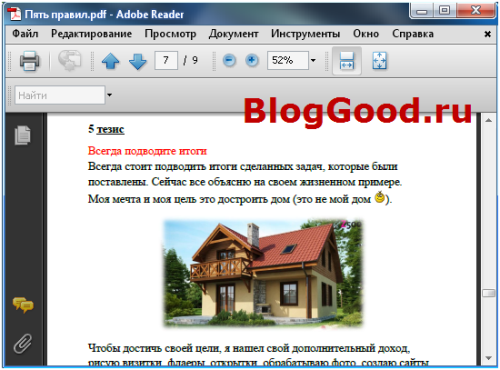The image size is (500, 370).
Task: Click the collaborate/share globe icon
Action: [x=69, y=60]
